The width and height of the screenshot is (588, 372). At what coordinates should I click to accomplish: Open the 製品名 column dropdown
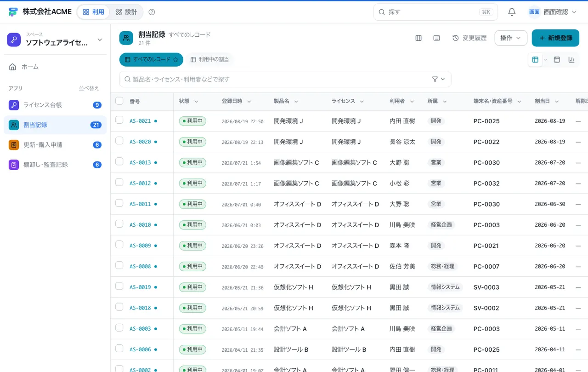[296, 101]
